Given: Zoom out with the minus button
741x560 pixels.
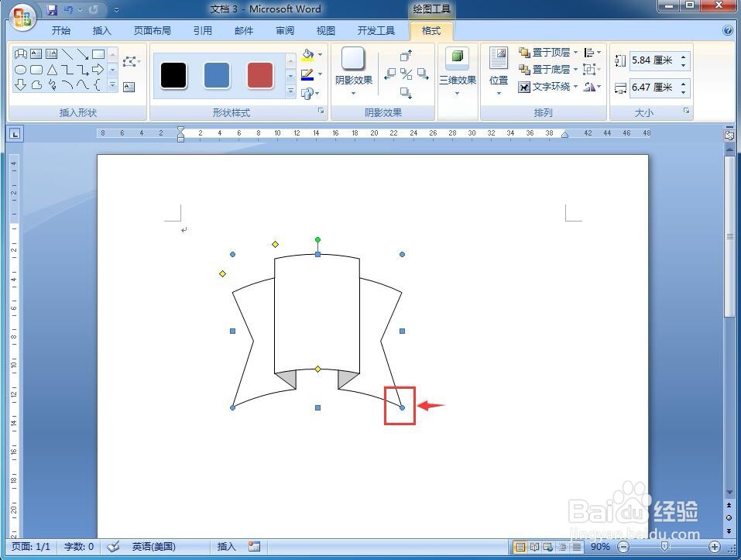Looking at the screenshot, I should point(624,548).
